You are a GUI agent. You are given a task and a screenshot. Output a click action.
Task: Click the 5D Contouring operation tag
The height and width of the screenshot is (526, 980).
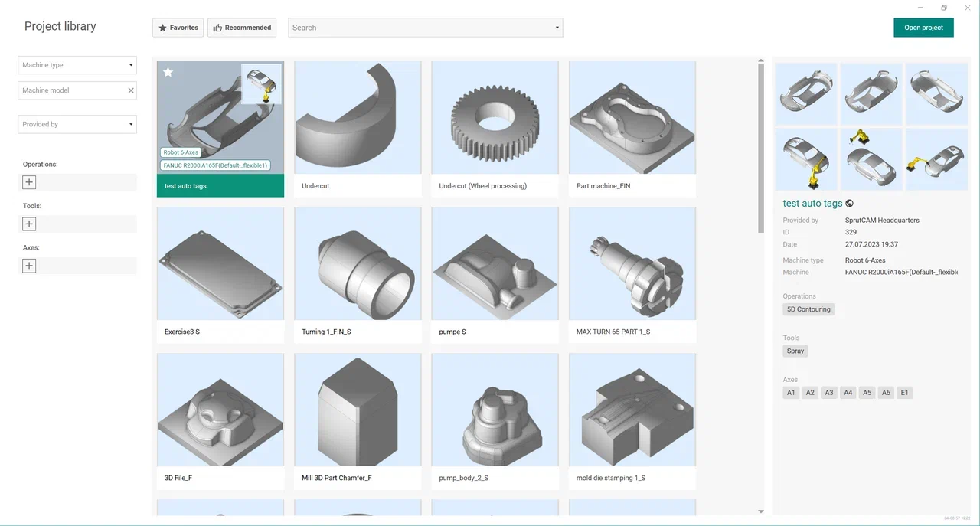point(808,309)
